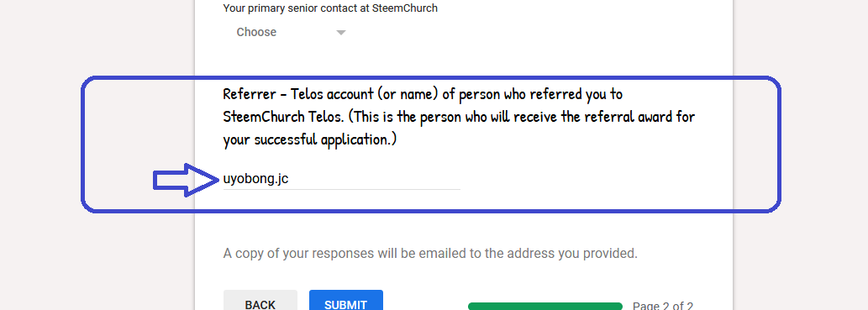Click the Page 2 of 2 indicator
868x310 pixels.
click(x=663, y=306)
